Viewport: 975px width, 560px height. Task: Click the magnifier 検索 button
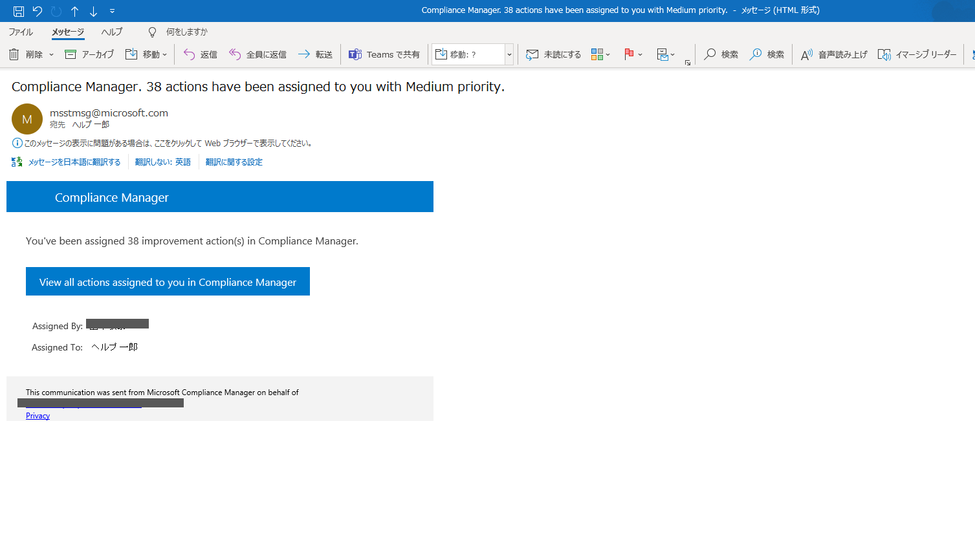click(721, 54)
